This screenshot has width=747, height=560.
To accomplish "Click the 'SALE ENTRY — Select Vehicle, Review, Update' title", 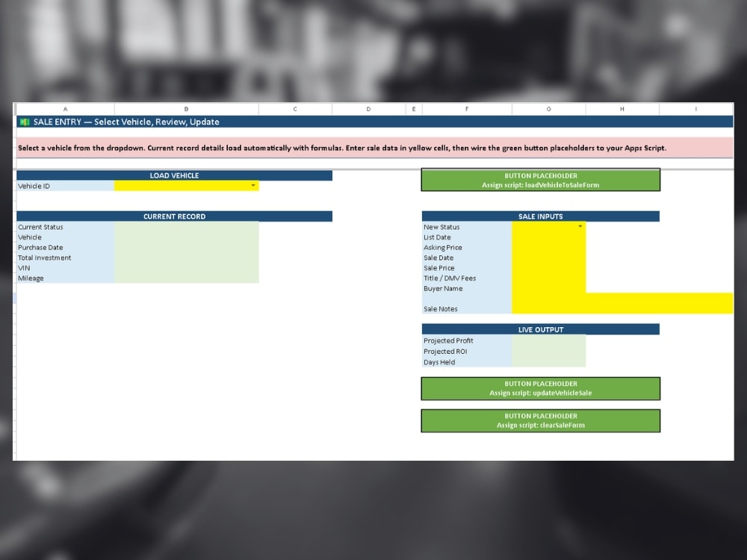I will tap(126, 122).
